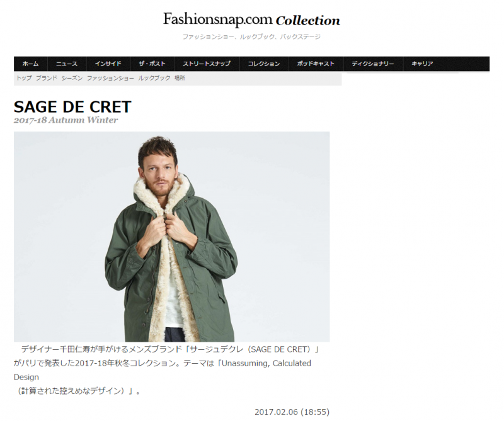Click ルックブック sub-navigation link
This screenshot has height=421, width=504.
click(154, 78)
